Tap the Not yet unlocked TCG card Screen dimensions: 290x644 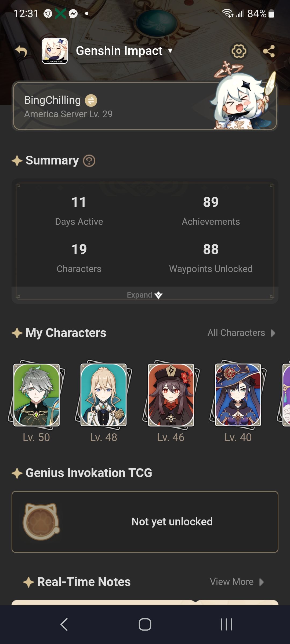pyautogui.click(x=145, y=522)
